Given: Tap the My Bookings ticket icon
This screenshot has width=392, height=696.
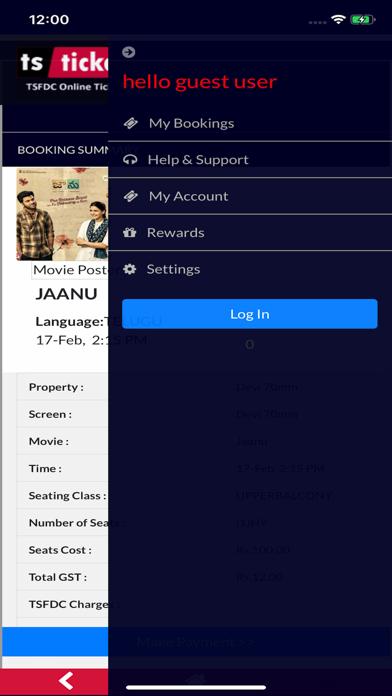Looking at the screenshot, I should (131, 123).
